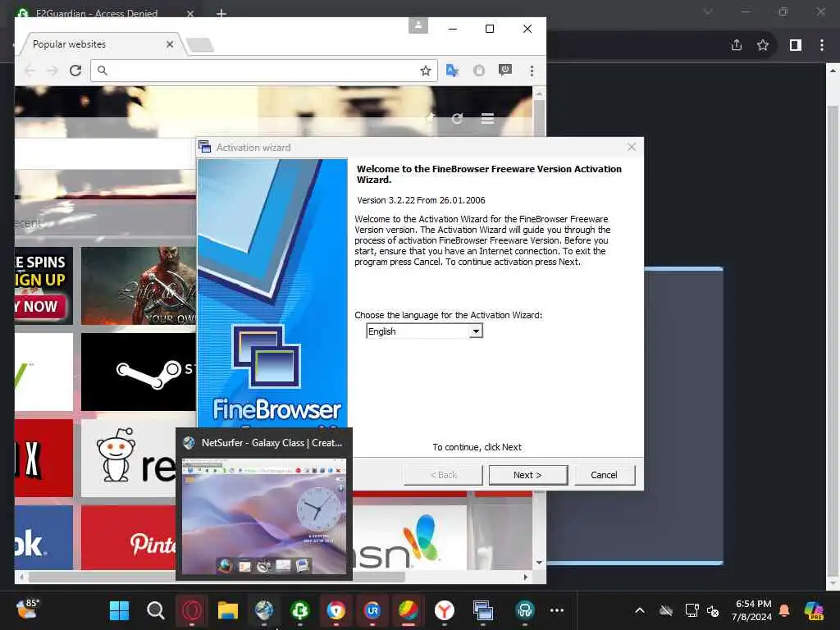This screenshot has height=630, width=840.
Task: Close the Activation wizard dialog
Action: 632,148
